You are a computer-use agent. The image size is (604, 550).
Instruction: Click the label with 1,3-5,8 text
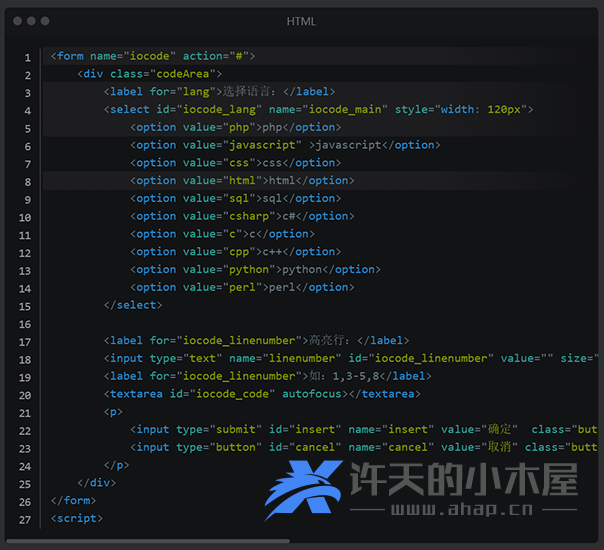(267, 376)
